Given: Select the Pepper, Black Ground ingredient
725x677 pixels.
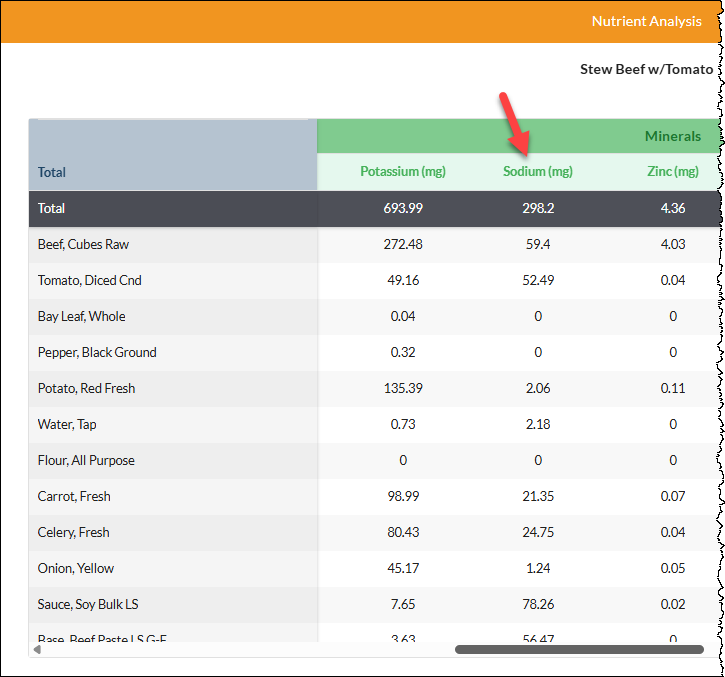Looking at the screenshot, I should pyautogui.click(x=97, y=353).
